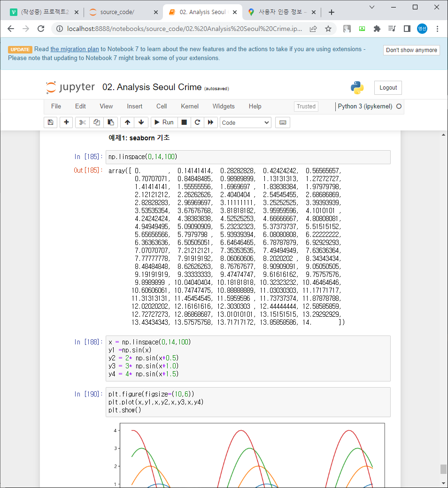View site information icon in address bar
Screen dimensions: 448x488
point(59,29)
